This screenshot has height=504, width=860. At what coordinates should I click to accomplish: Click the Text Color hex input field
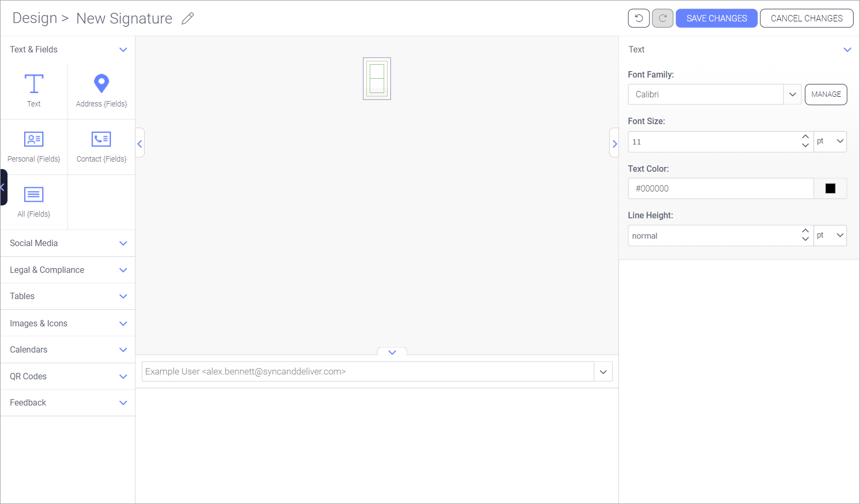coord(720,188)
